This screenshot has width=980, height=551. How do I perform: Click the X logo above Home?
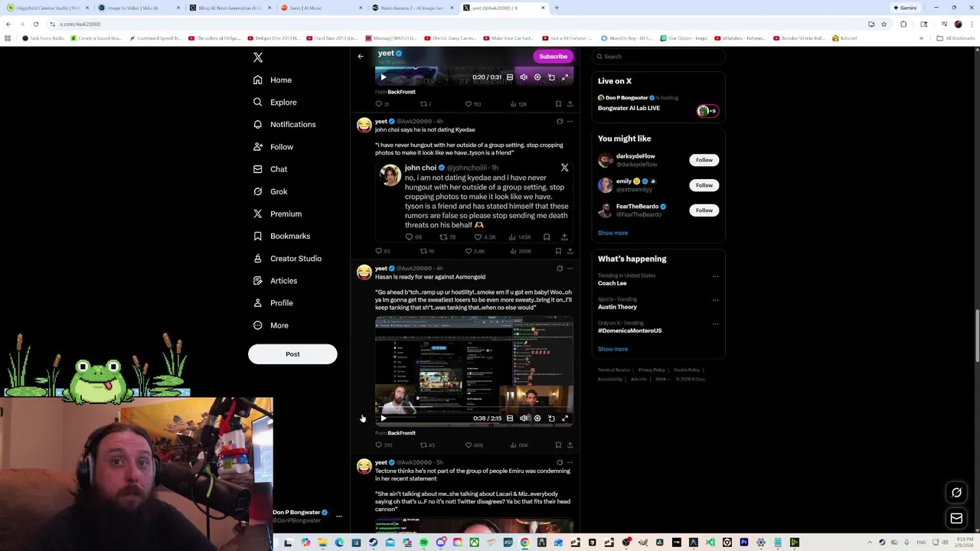(x=258, y=57)
